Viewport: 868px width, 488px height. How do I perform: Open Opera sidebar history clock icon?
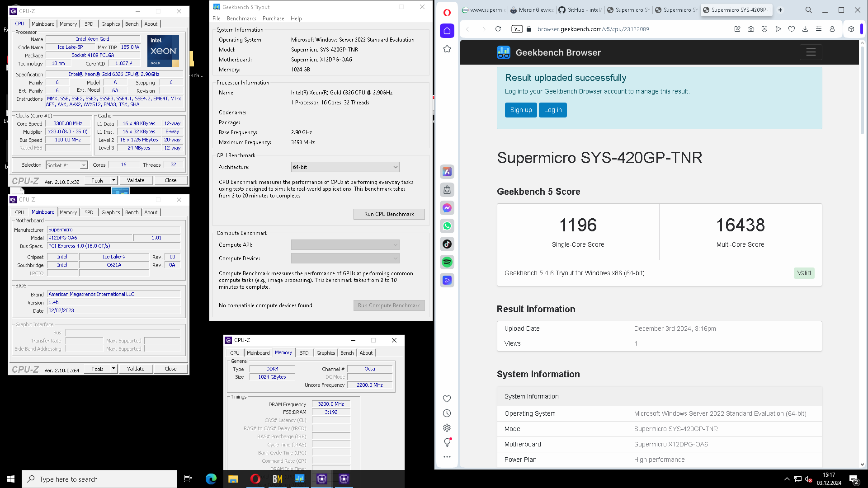tap(447, 413)
